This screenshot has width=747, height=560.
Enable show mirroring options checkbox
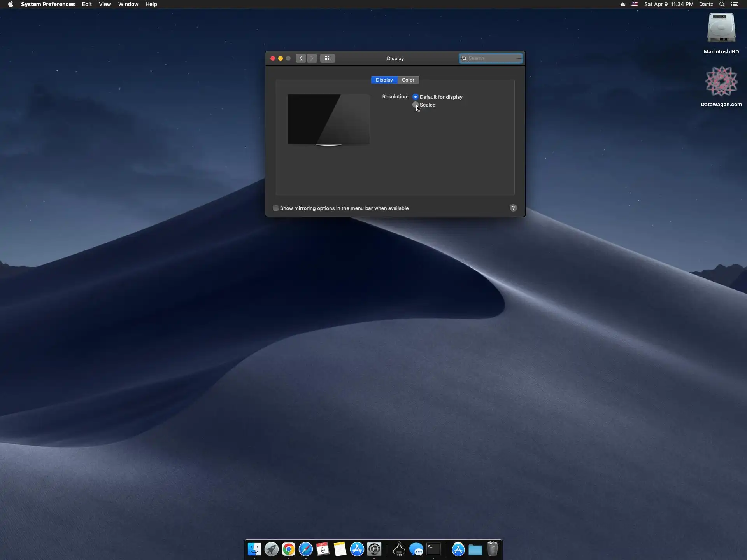tap(276, 208)
